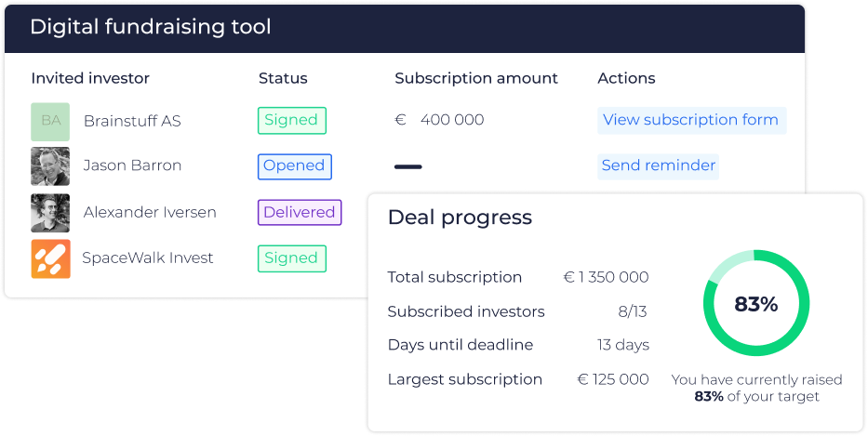This screenshot has width=868, height=436.
Task: Click the 83% circular progress ring
Action: [756, 303]
